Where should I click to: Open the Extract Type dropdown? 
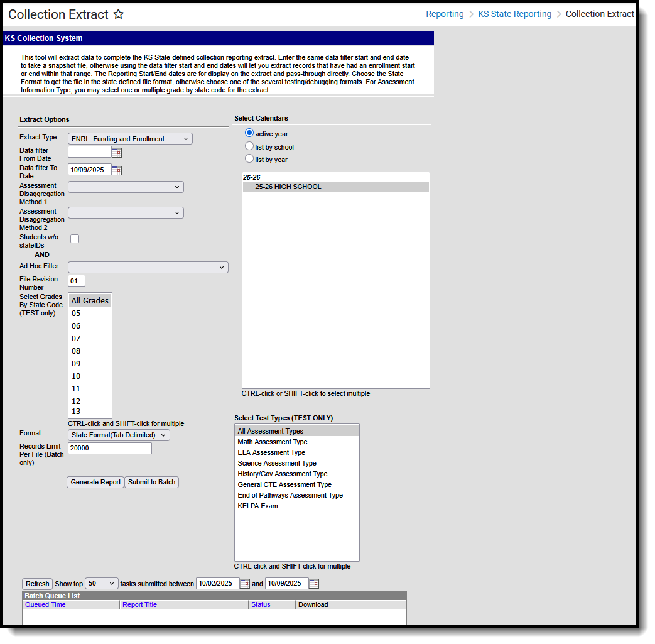pyautogui.click(x=130, y=138)
